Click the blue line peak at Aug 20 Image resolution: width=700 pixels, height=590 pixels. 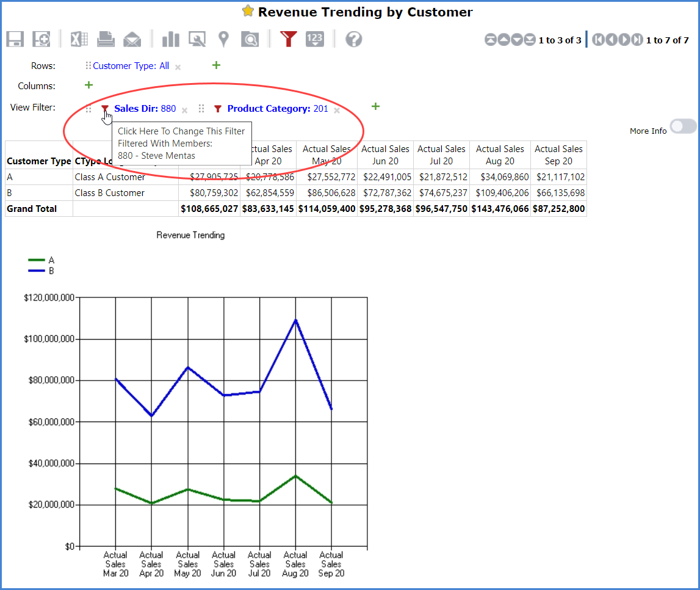(295, 320)
